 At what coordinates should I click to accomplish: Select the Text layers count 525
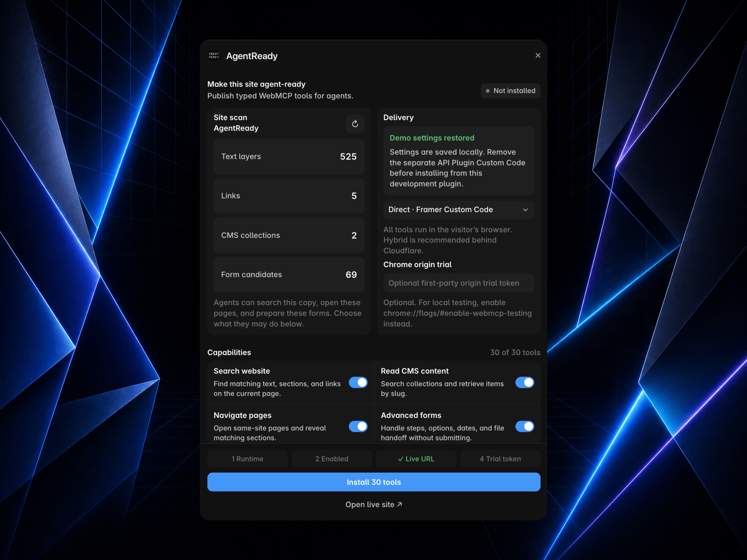point(348,157)
